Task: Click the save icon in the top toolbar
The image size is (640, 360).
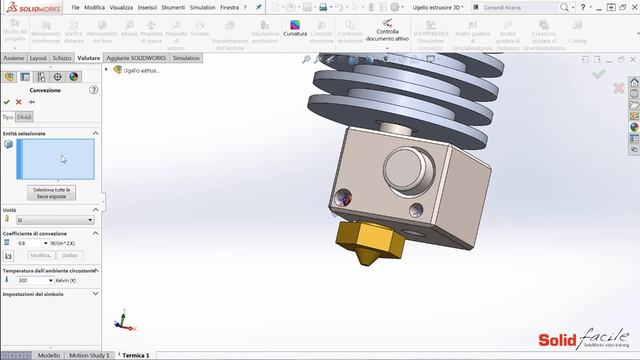Action: point(307,7)
